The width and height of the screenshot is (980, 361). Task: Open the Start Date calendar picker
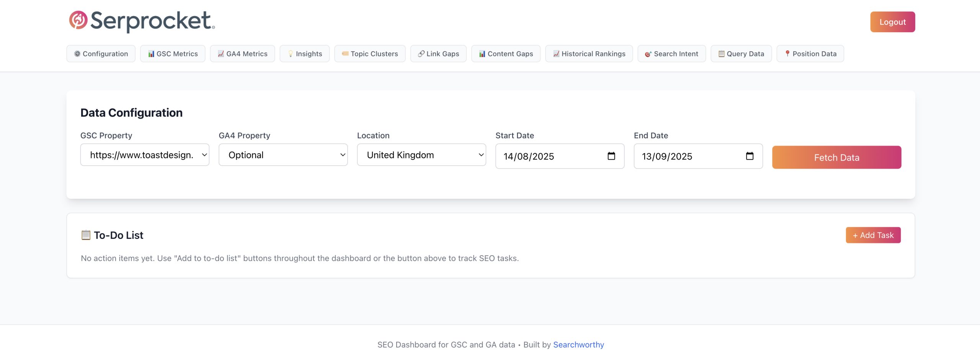(611, 156)
